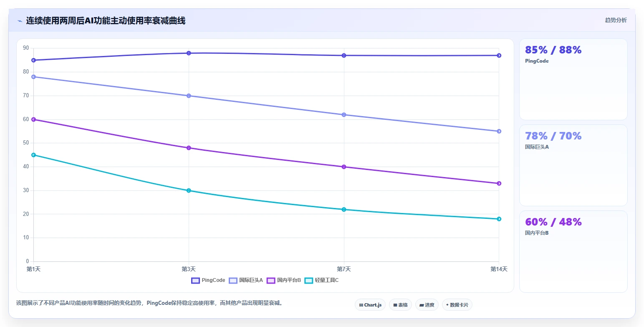The height and width of the screenshot is (327, 644).
Task: Toggle 轻量工具C legend color box
Action: click(309, 280)
